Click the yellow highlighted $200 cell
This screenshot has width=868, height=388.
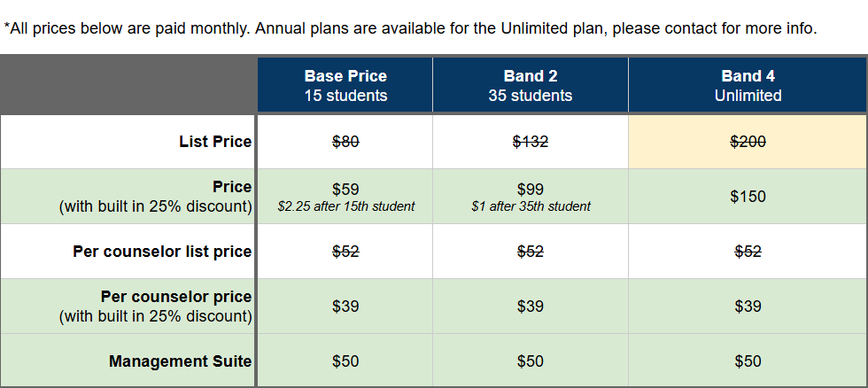(748, 142)
